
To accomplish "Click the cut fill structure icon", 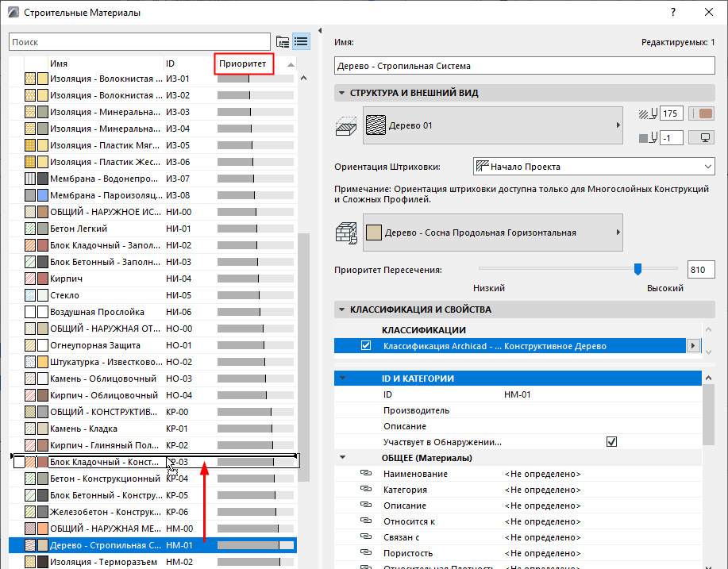I will click(346, 125).
